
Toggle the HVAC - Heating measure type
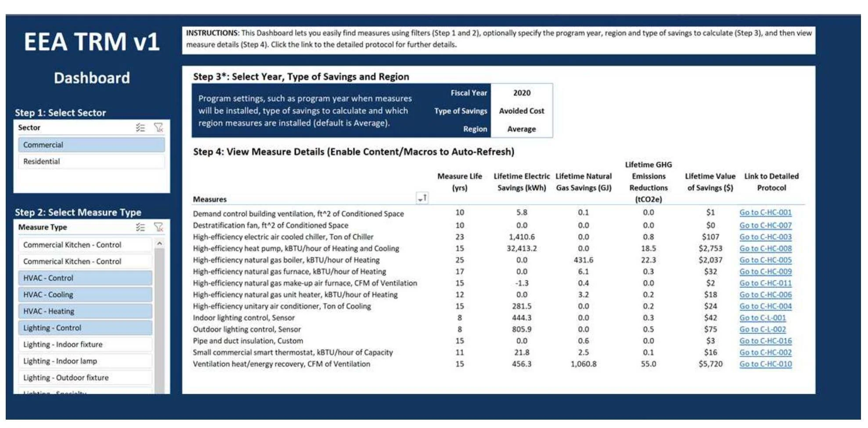pos(85,312)
